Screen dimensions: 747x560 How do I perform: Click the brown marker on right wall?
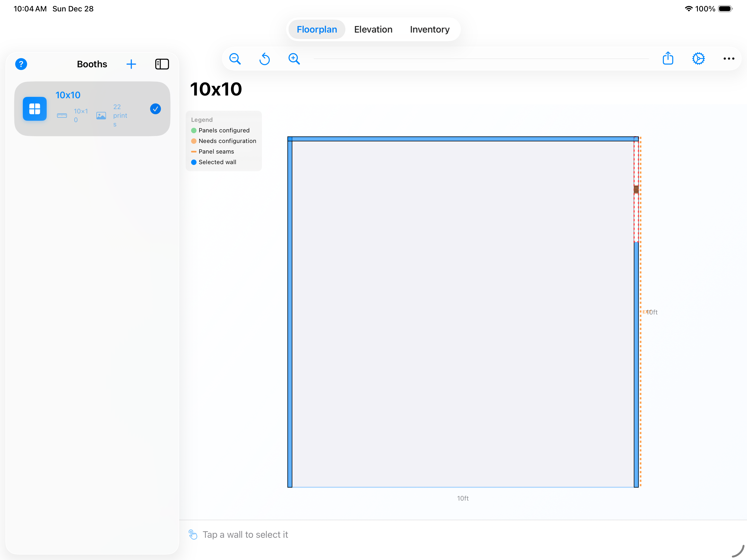coord(636,189)
